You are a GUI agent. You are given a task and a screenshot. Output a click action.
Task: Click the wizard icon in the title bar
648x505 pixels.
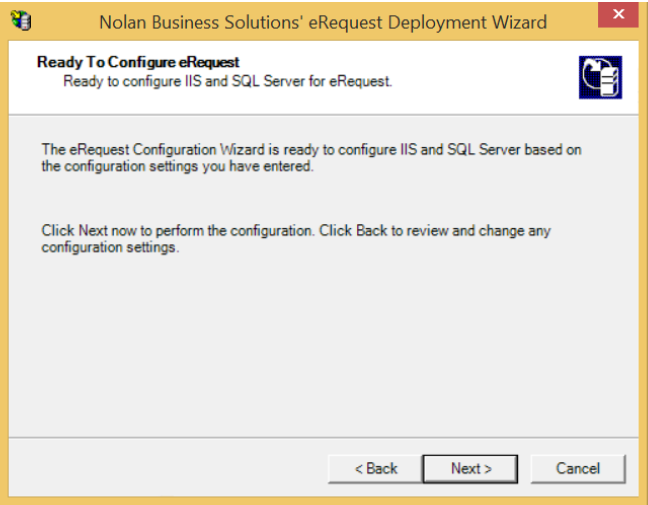[20, 21]
